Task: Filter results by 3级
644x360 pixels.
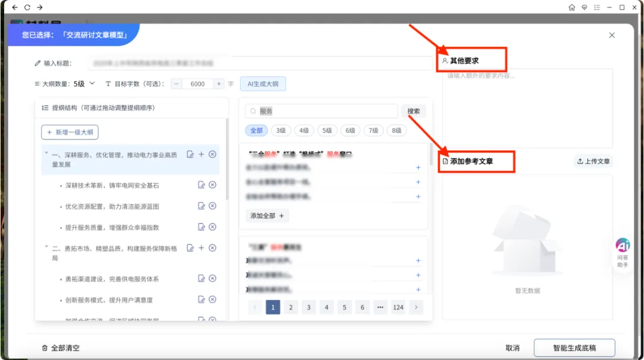Action: point(281,131)
